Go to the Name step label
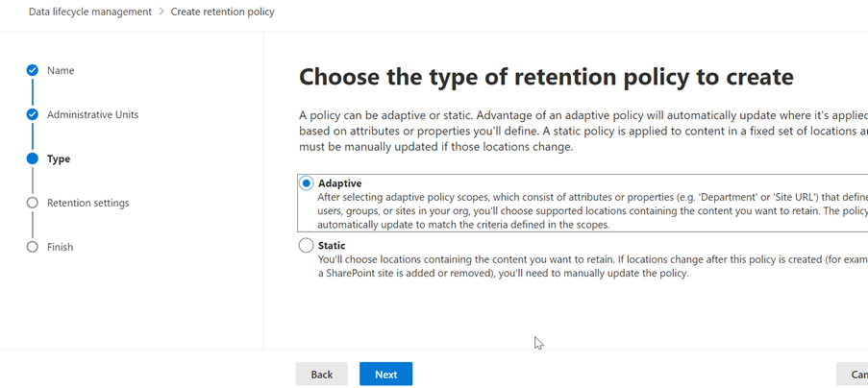 pos(61,70)
